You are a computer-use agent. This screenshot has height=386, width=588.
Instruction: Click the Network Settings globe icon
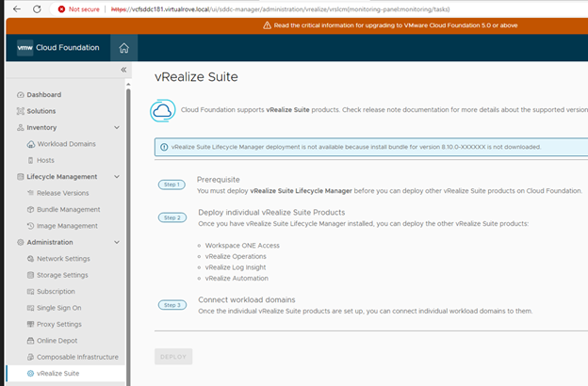[31, 259]
